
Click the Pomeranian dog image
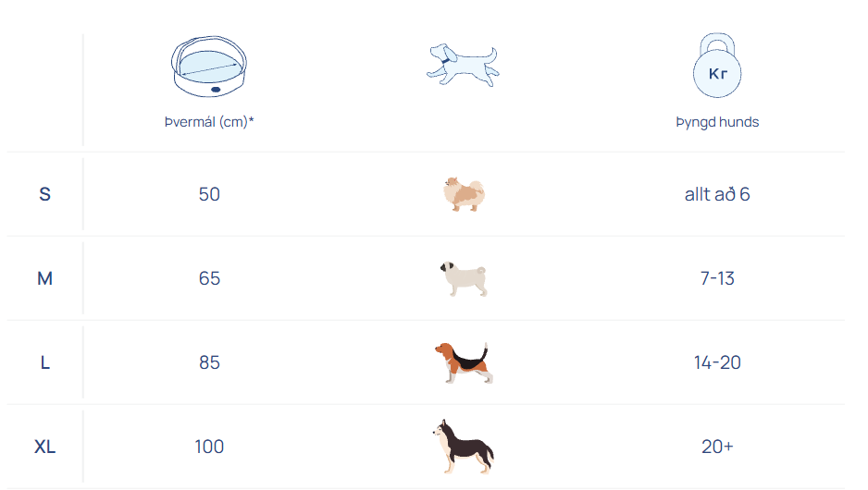pos(463,194)
